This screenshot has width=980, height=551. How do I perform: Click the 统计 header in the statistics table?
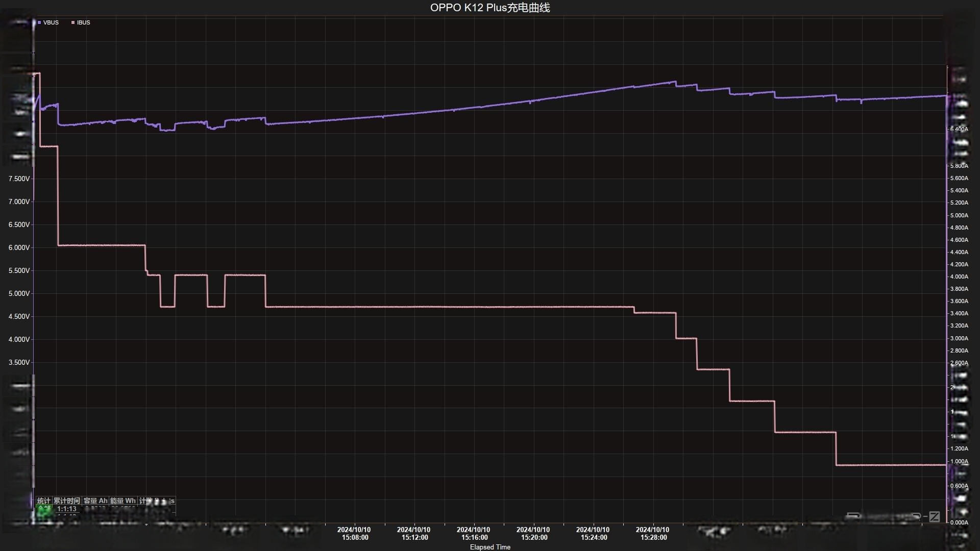44,501
